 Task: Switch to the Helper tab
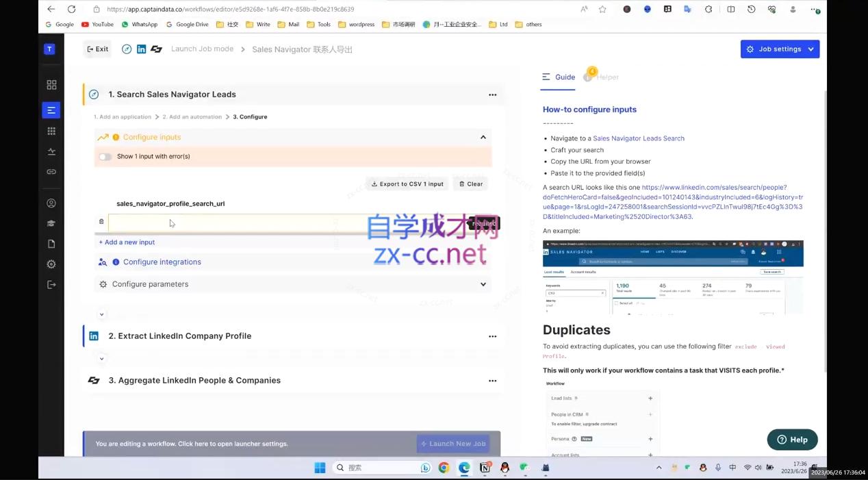[x=601, y=77]
